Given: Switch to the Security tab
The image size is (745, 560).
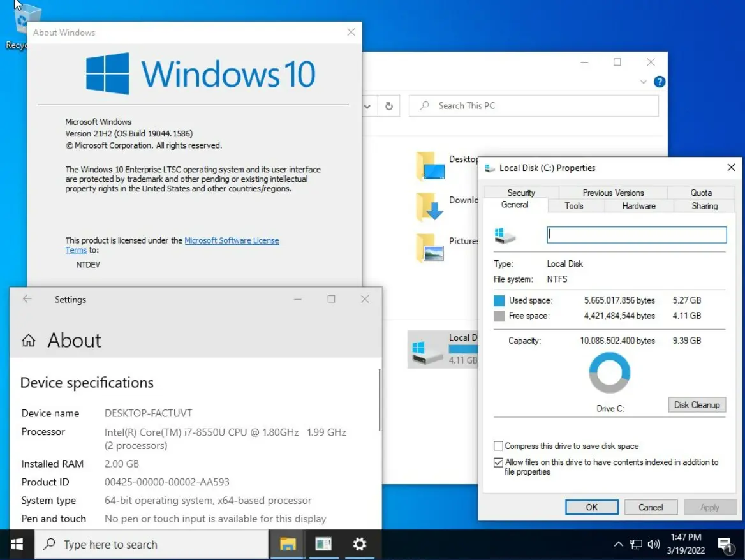Looking at the screenshot, I should pos(521,193).
